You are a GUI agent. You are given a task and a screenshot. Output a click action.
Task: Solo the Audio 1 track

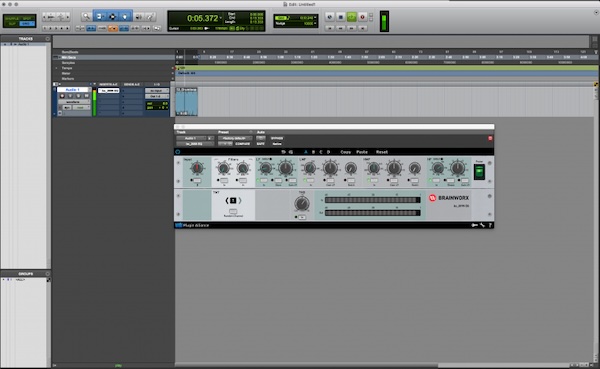[x=78, y=96]
